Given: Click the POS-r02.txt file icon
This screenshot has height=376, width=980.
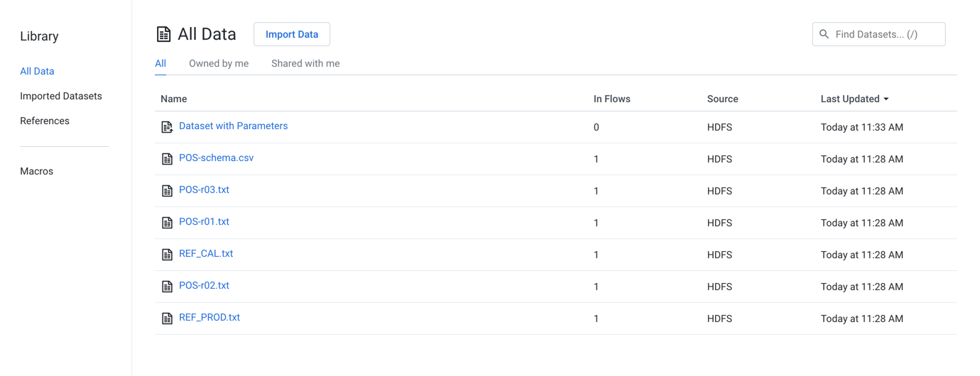Looking at the screenshot, I should pyautogui.click(x=167, y=287).
